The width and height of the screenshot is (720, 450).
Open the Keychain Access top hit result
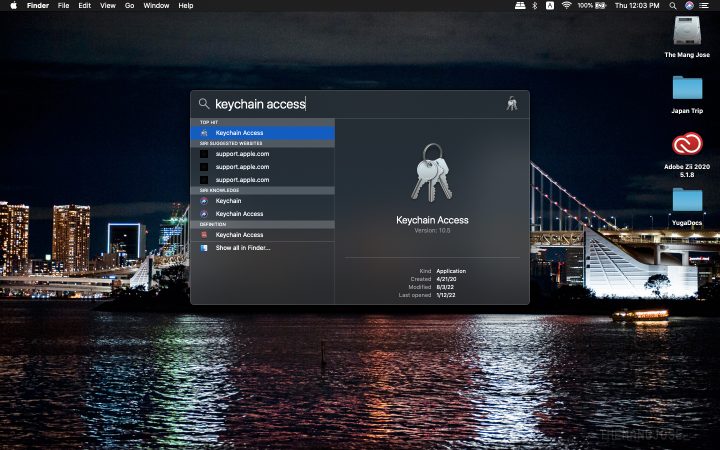coord(262,133)
